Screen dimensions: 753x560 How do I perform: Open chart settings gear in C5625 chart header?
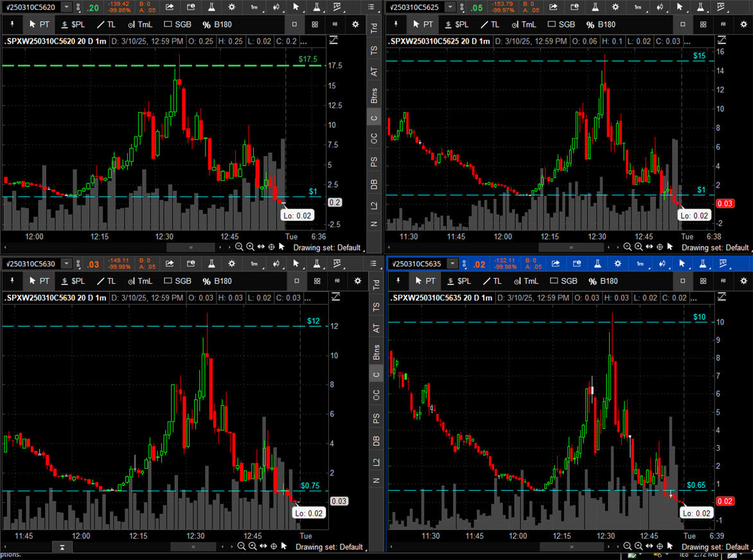point(616,7)
